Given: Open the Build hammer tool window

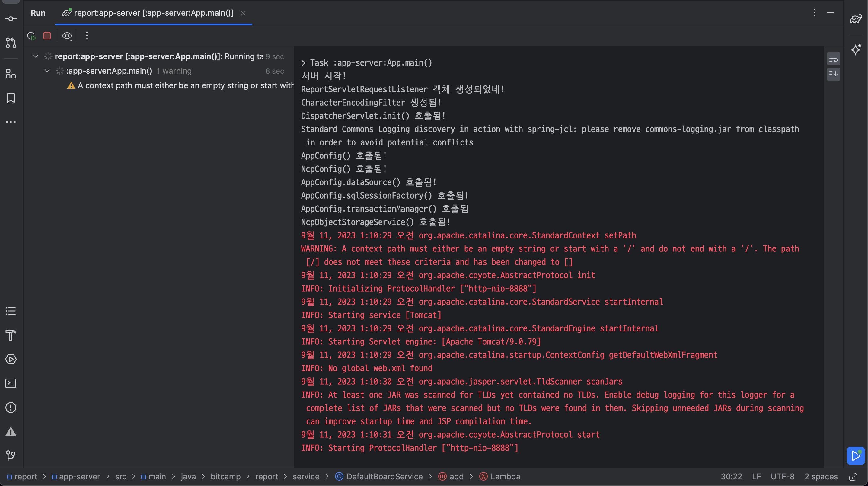Looking at the screenshot, I should tap(11, 335).
